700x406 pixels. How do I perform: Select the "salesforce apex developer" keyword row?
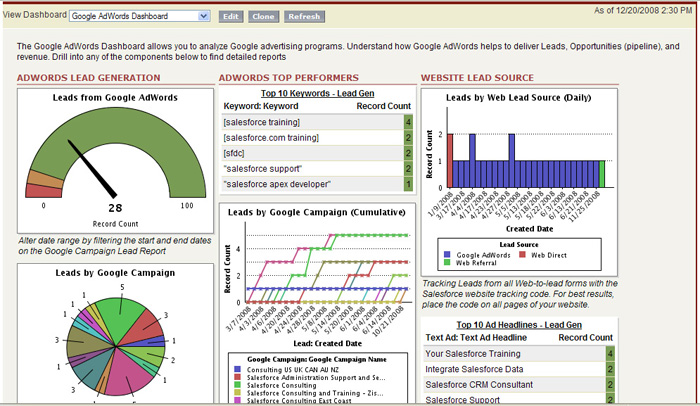pyautogui.click(x=317, y=184)
